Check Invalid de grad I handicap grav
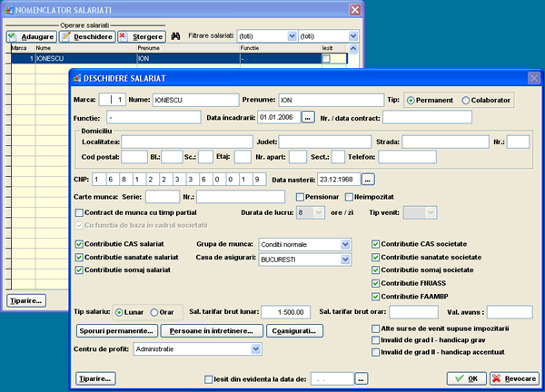545x392 pixels. tap(375, 340)
